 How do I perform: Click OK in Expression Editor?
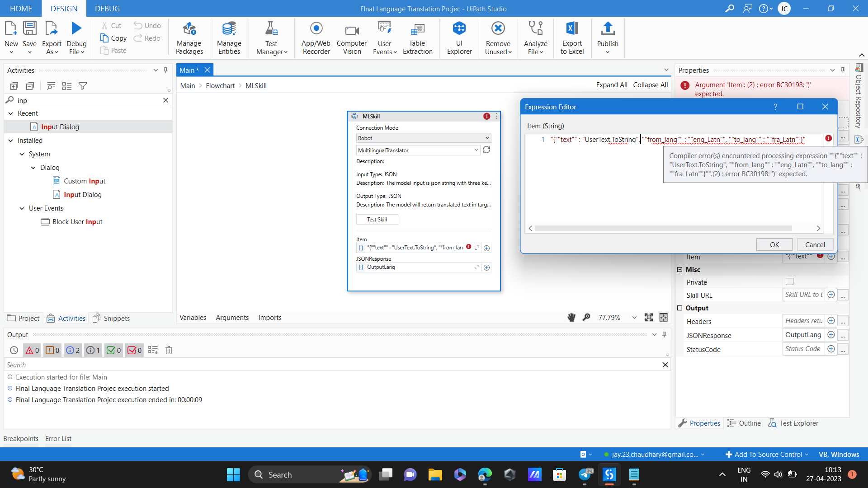(774, 244)
